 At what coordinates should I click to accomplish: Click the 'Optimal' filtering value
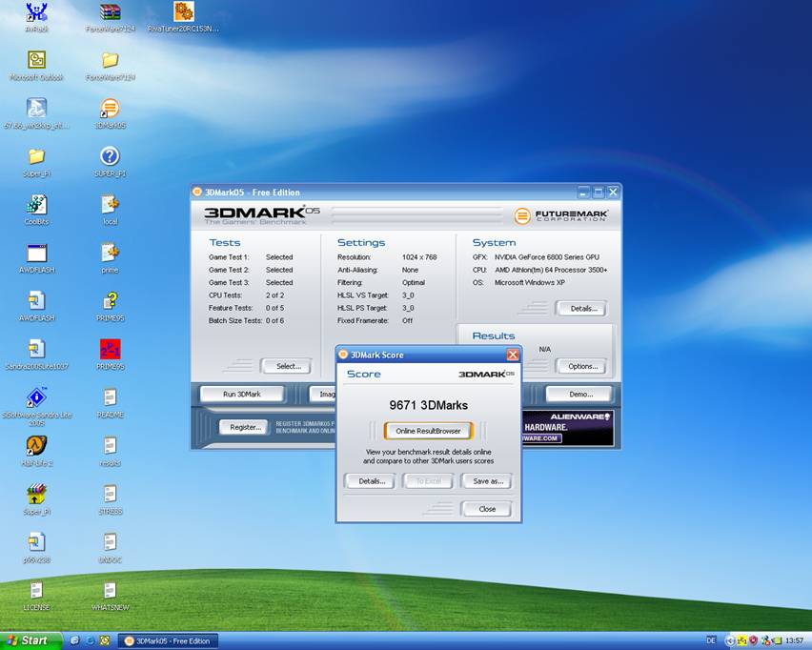pos(414,282)
